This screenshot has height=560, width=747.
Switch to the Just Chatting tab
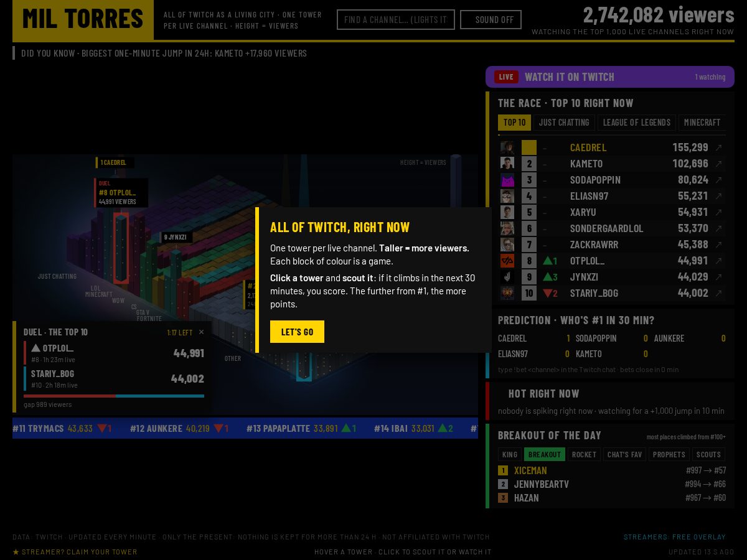click(564, 123)
